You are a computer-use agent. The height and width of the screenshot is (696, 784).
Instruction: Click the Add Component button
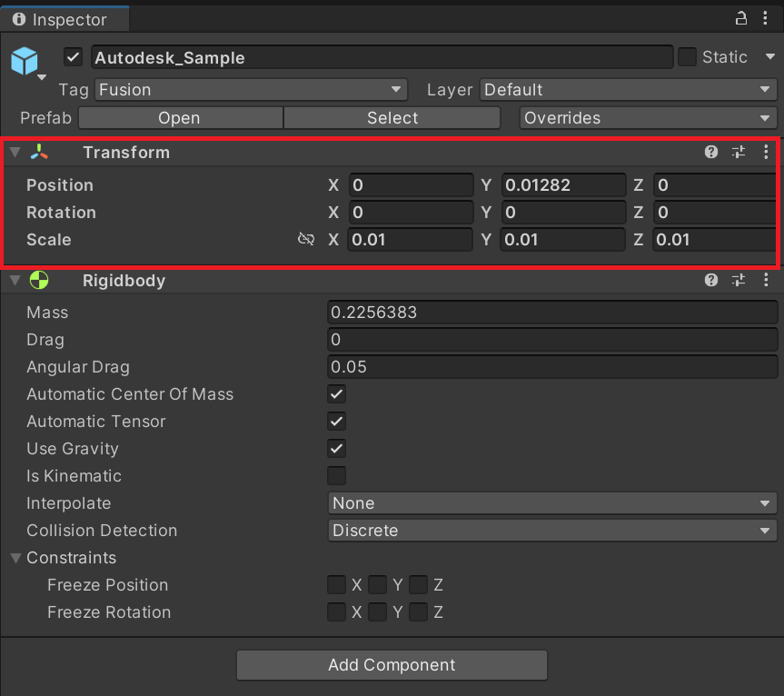click(x=392, y=665)
